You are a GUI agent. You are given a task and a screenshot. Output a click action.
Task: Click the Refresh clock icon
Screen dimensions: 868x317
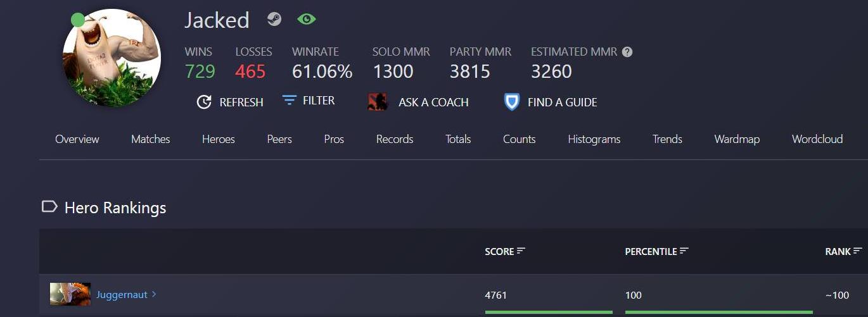[x=204, y=102]
